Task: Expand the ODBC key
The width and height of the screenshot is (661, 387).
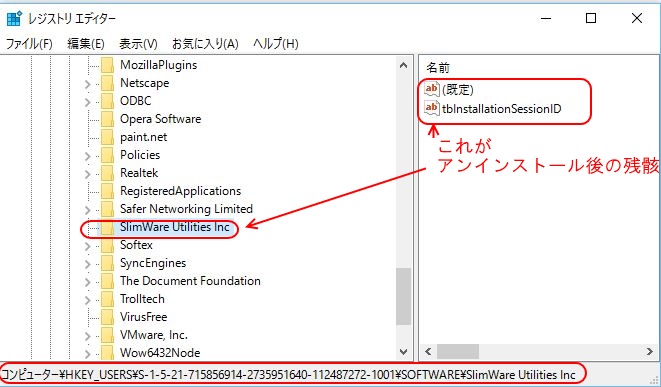Action: coord(88,102)
